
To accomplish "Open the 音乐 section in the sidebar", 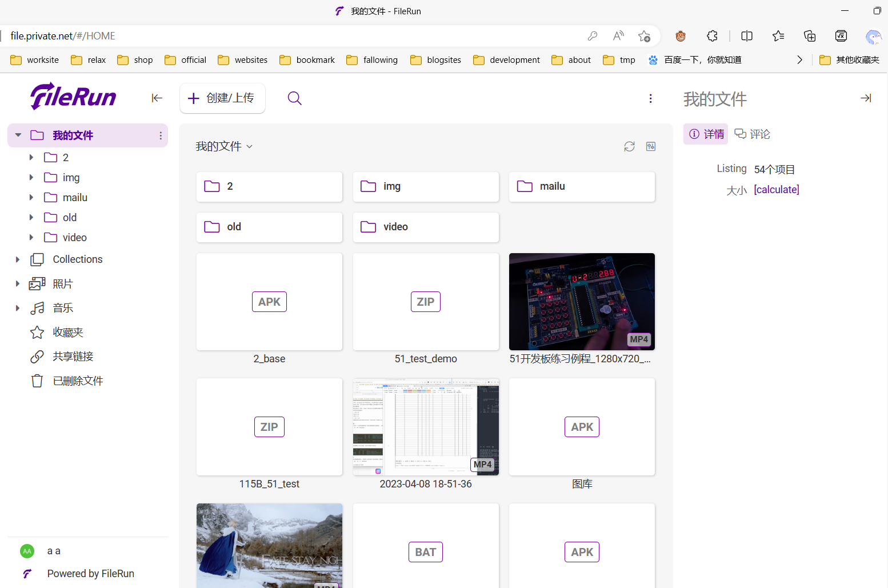I will click(x=63, y=307).
